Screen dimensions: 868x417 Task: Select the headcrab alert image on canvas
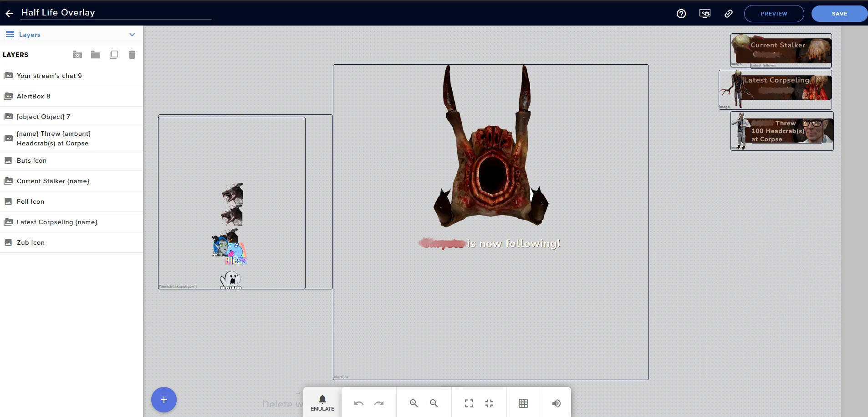click(491, 146)
